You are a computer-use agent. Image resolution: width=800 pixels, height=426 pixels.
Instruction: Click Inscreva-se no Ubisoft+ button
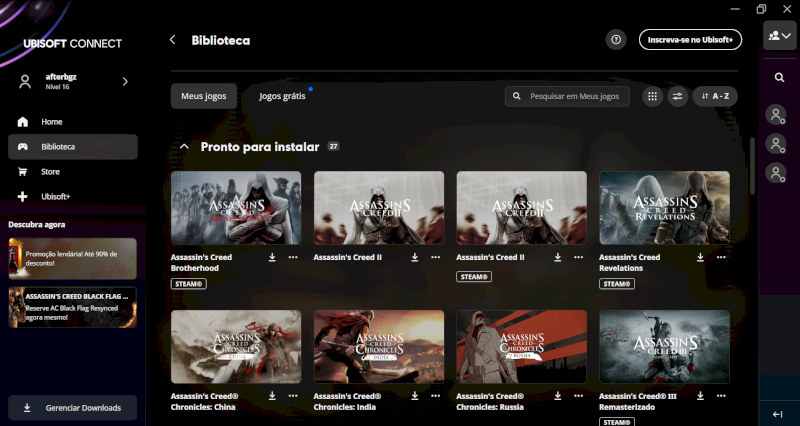[x=690, y=40]
